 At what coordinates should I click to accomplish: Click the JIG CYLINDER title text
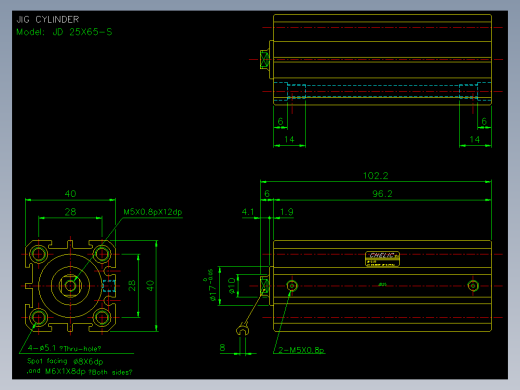48,20
